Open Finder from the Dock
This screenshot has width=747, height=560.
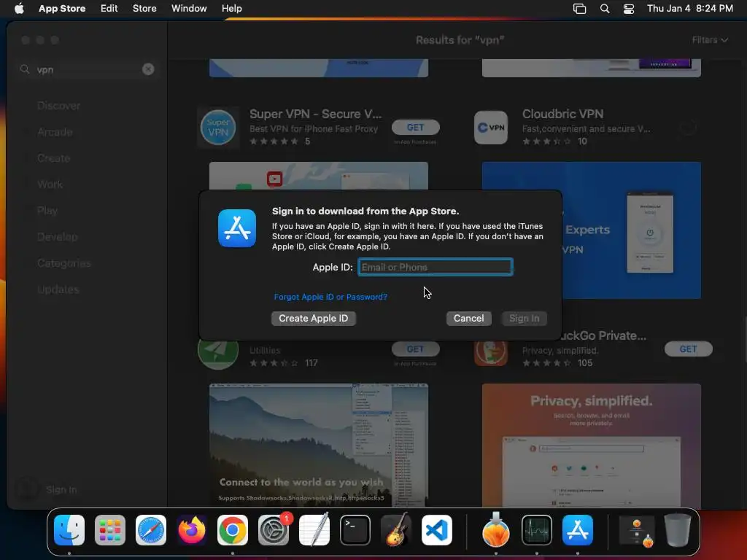coord(69,530)
